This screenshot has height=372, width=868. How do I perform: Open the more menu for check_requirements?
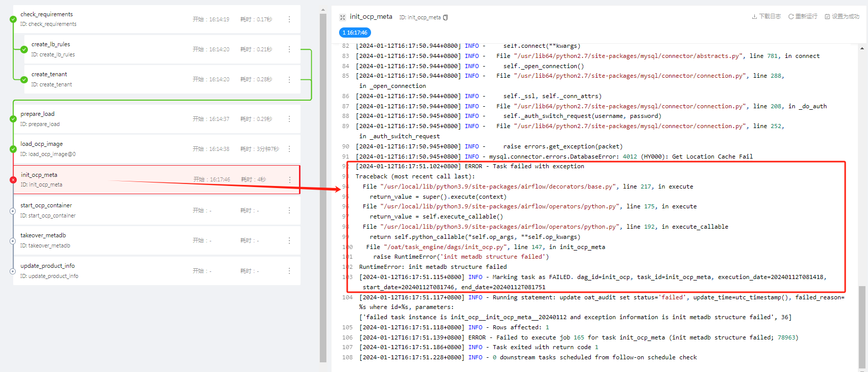click(289, 19)
